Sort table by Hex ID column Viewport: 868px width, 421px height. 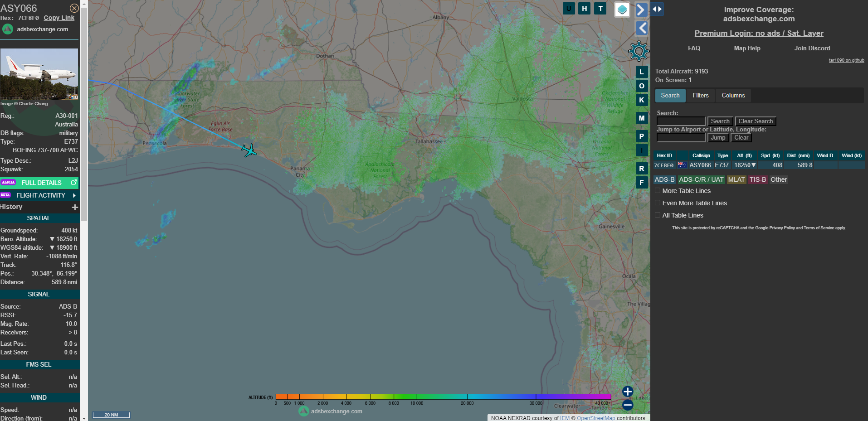click(664, 155)
